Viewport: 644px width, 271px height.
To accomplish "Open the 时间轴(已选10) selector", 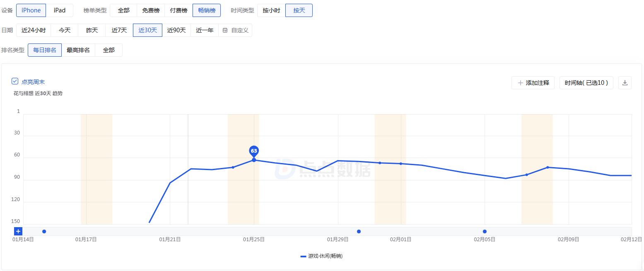I will pyautogui.click(x=586, y=83).
